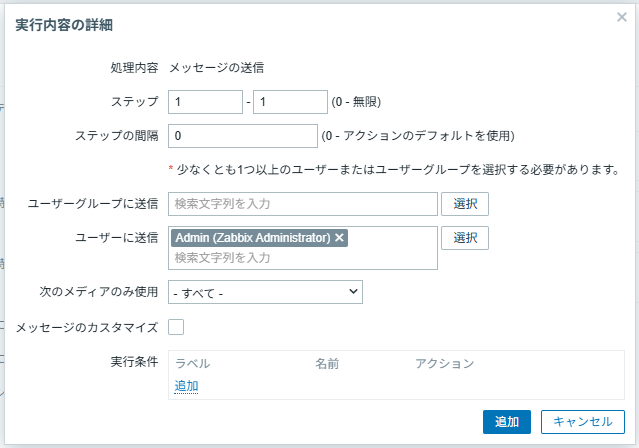
Task: Click the メッセージのカスタマイズ label text
Action: coord(87,327)
